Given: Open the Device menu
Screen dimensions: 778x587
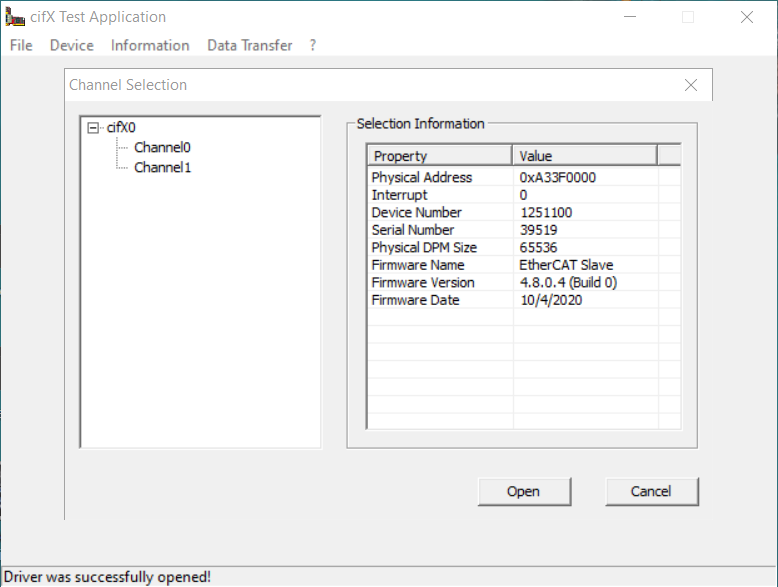Looking at the screenshot, I should click(x=71, y=45).
